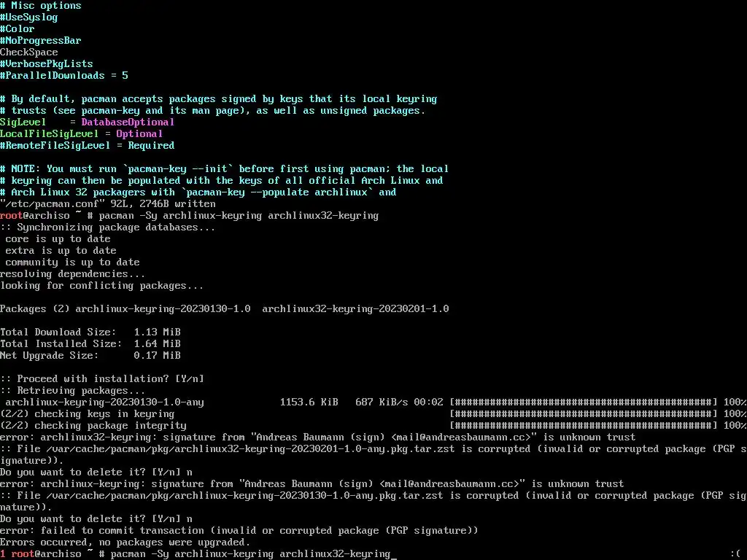This screenshot has width=747, height=560.
Task: Click the "archlinux-keyring-20230130-1.0-any" download row
Action: click(x=373, y=402)
